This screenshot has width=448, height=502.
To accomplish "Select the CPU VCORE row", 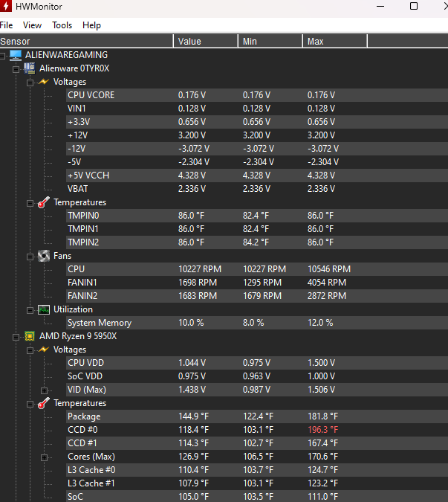I will pos(257,95).
